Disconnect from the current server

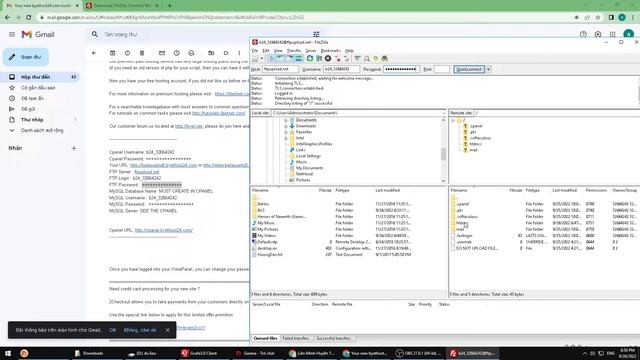(x=337, y=59)
